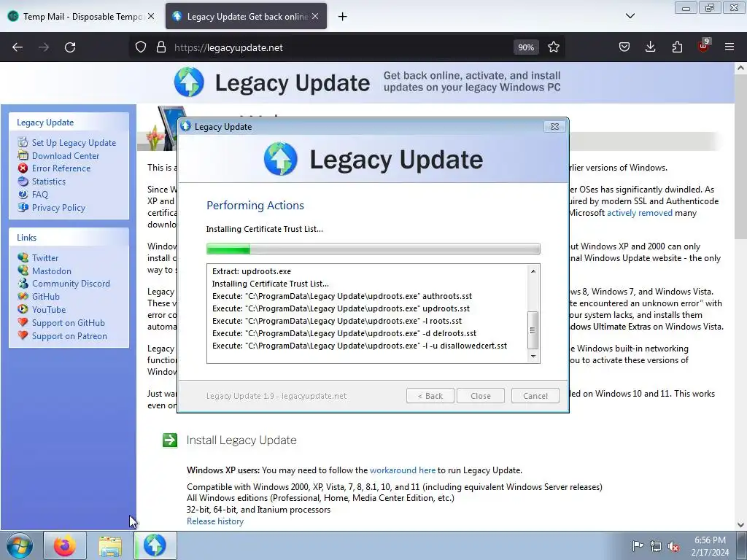Click the heart icon beside Support on Patreon

[23, 335]
